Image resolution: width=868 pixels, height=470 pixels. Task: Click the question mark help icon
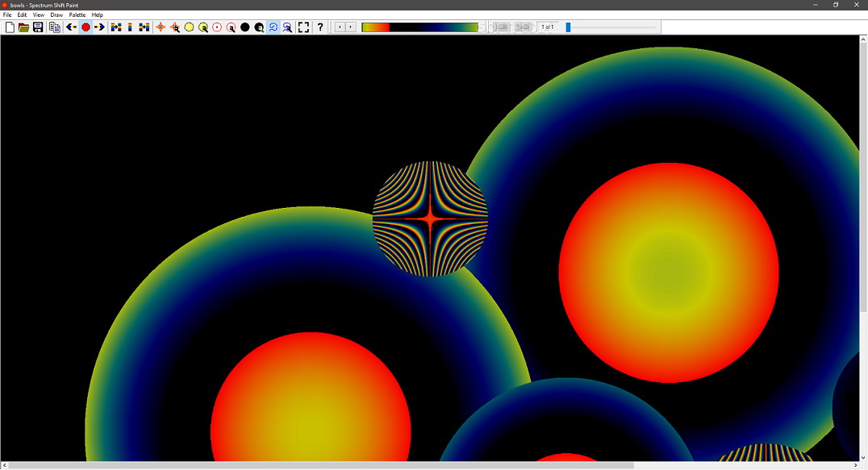[x=320, y=27]
